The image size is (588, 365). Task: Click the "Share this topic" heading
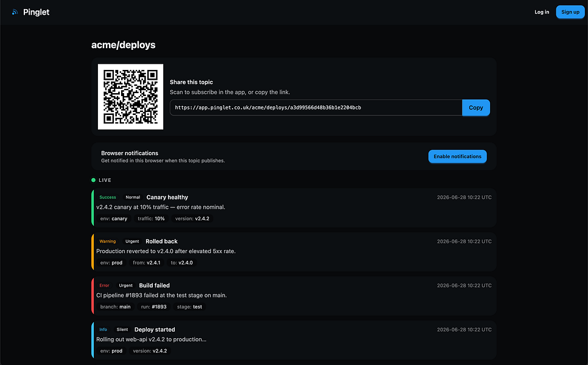(191, 82)
